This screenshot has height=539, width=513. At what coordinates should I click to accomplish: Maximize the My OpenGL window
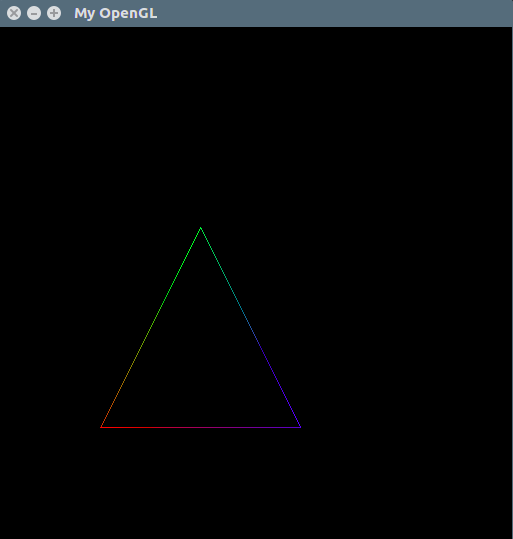[x=54, y=13]
